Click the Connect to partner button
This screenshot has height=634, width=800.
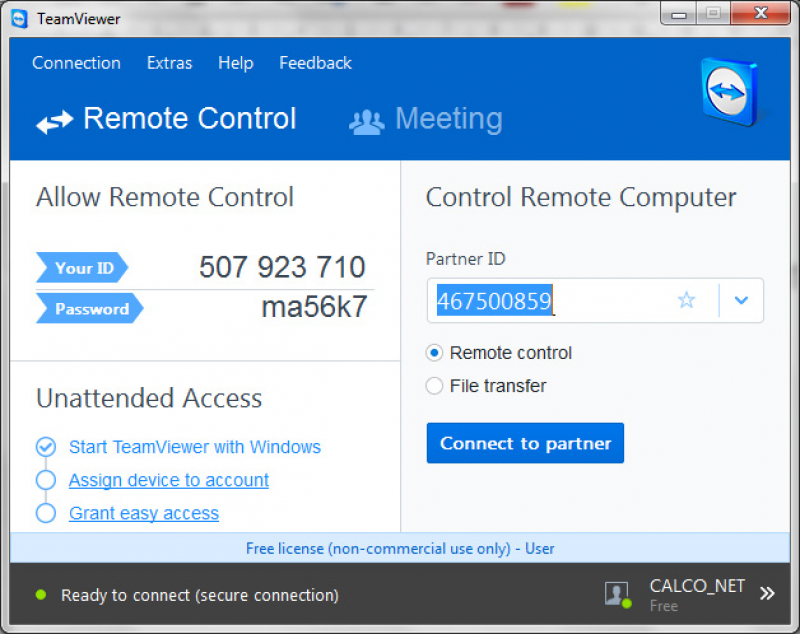tap(525, 443)
